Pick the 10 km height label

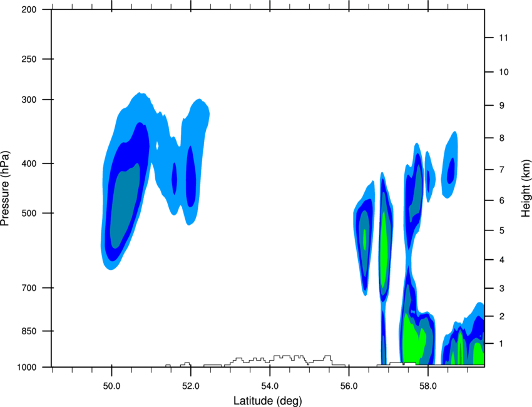pyautogui.click(x=504, y=72)
